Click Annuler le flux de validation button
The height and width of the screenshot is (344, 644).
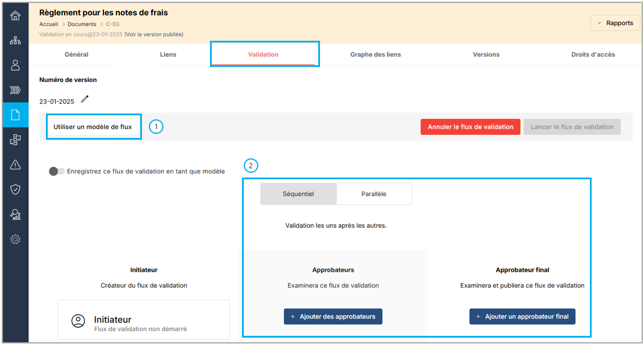pyautogui.click(x=470, y=127)
